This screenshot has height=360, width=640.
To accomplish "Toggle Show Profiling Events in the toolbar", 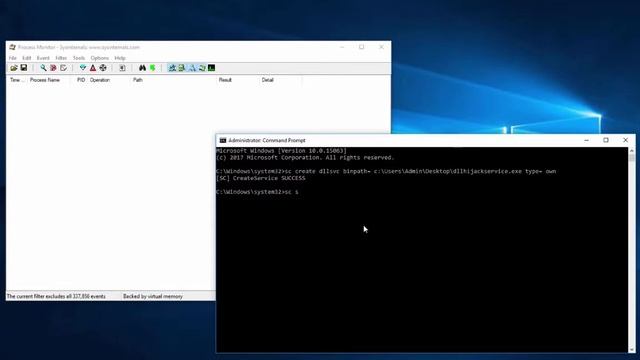I will tap(211, 68).
